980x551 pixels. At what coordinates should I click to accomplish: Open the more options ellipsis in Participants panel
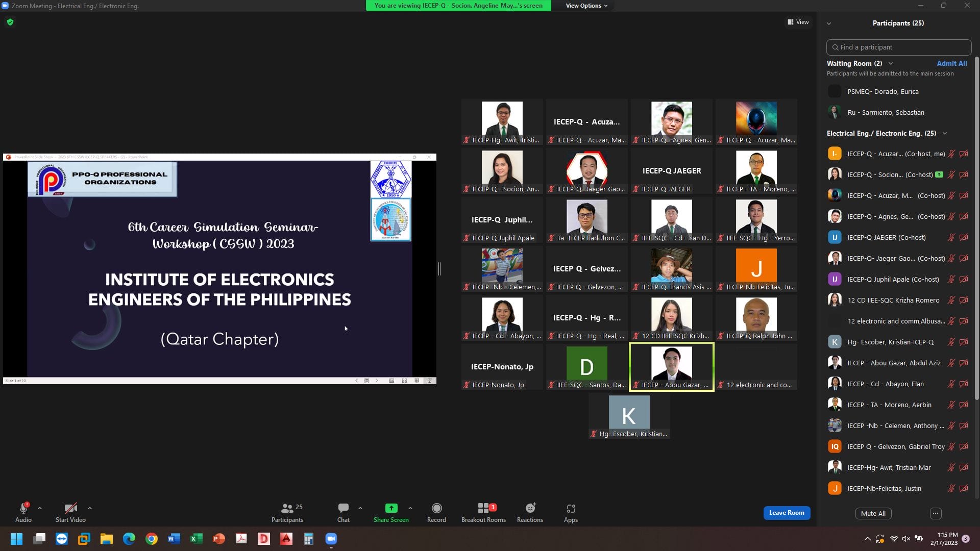pos(936,513)
